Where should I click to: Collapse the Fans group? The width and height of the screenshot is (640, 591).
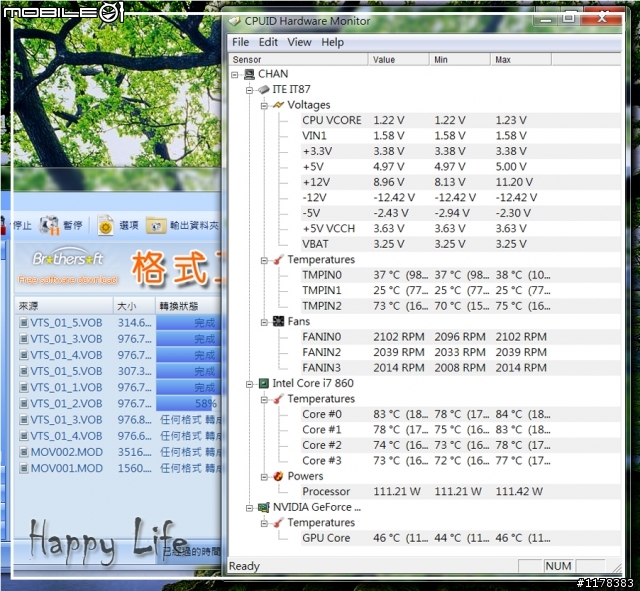click(x=264, y=322)
